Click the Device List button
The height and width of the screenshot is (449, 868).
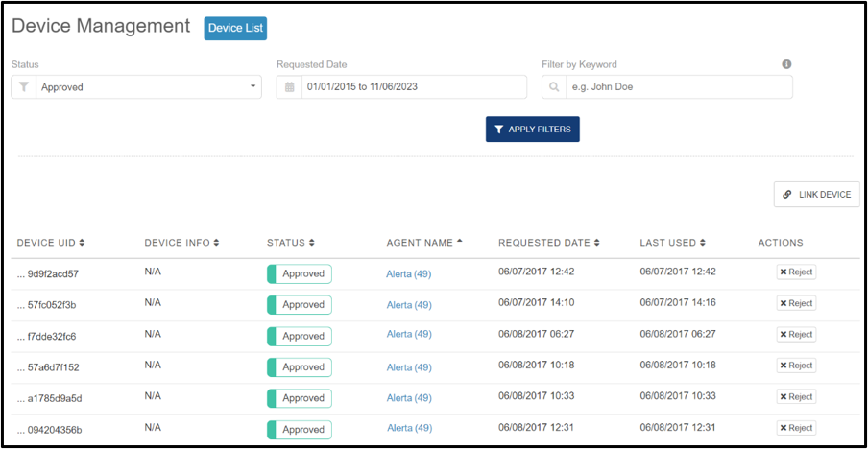click(236, 28)
